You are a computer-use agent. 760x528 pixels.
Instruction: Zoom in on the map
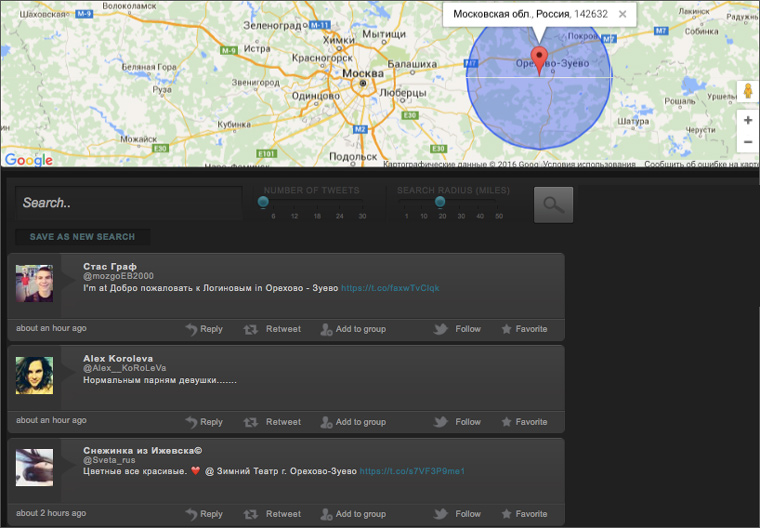[747, 120]
